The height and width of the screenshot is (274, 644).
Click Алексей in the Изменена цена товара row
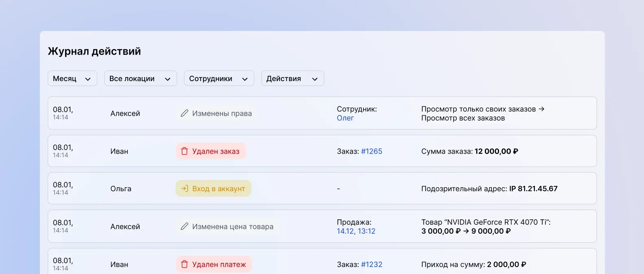(x=125, y=227)
